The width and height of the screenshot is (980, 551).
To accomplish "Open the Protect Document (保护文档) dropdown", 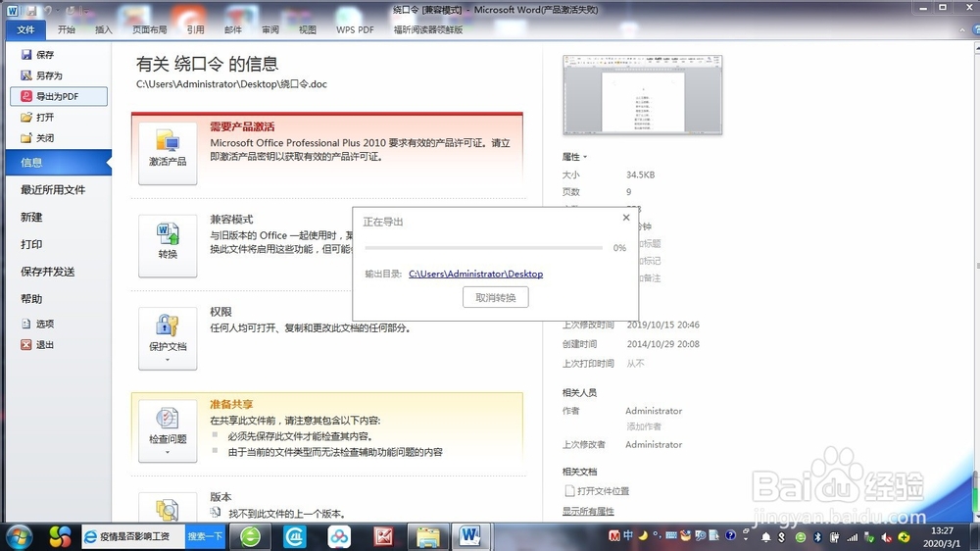I will (168, 338).
